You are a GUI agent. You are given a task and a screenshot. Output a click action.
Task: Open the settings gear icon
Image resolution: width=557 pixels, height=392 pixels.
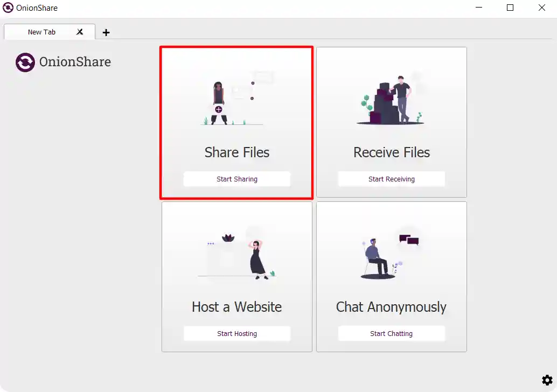[x=547, y=380]
